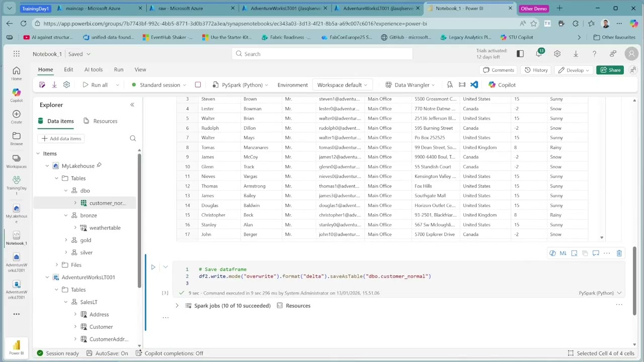Open version History
The image size is (644, 362).
pos(536,70)
